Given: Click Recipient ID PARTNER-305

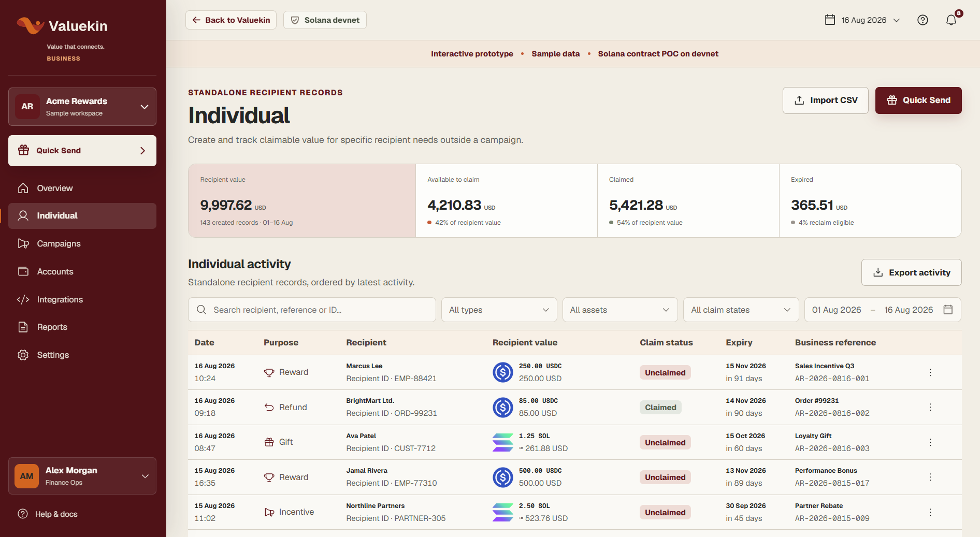Looking at the screenshot, I should (x=396, y=518).
